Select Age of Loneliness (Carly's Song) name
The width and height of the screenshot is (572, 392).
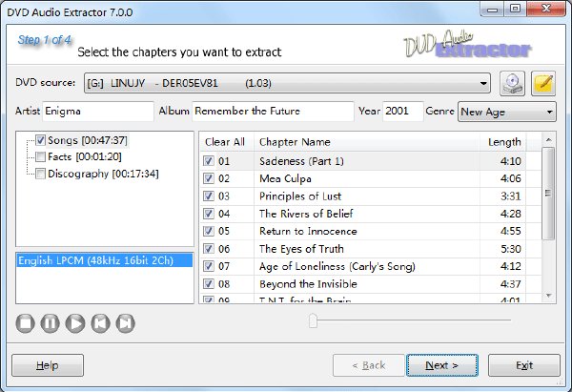(x=337, y=266)
